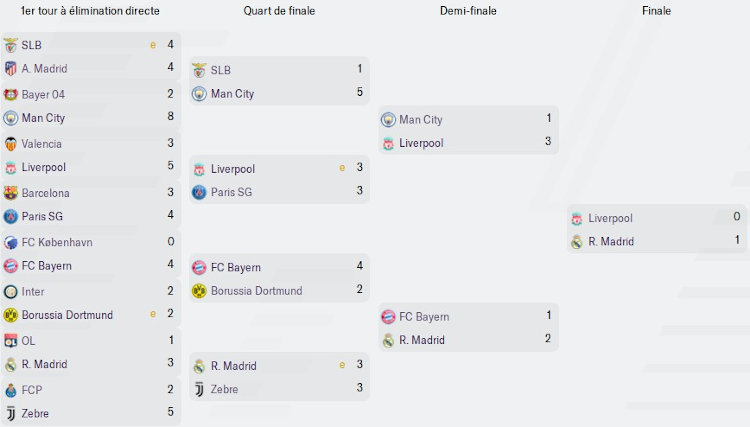Click Man City crest in Demi-finale
This screenshot has height=427, width=750.
[x=388, y=120]
